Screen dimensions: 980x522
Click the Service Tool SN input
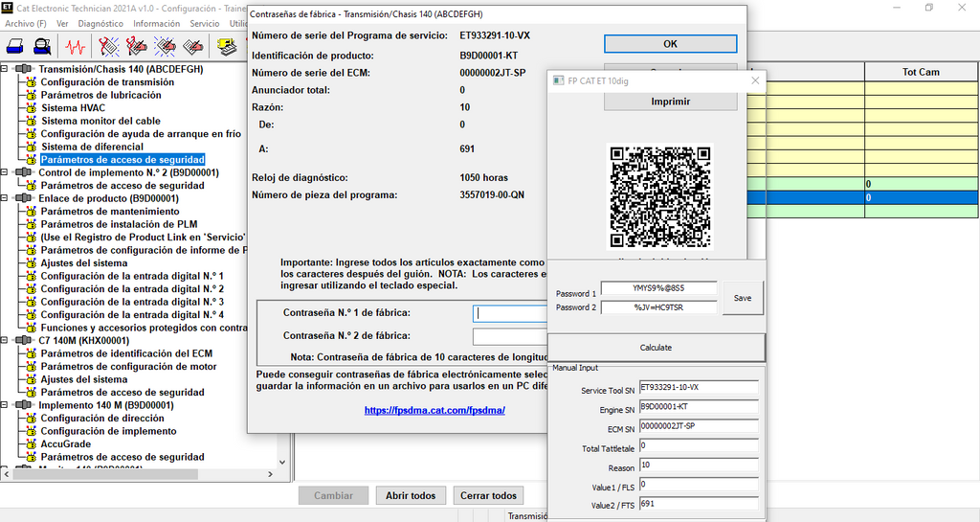click(699, 388)
